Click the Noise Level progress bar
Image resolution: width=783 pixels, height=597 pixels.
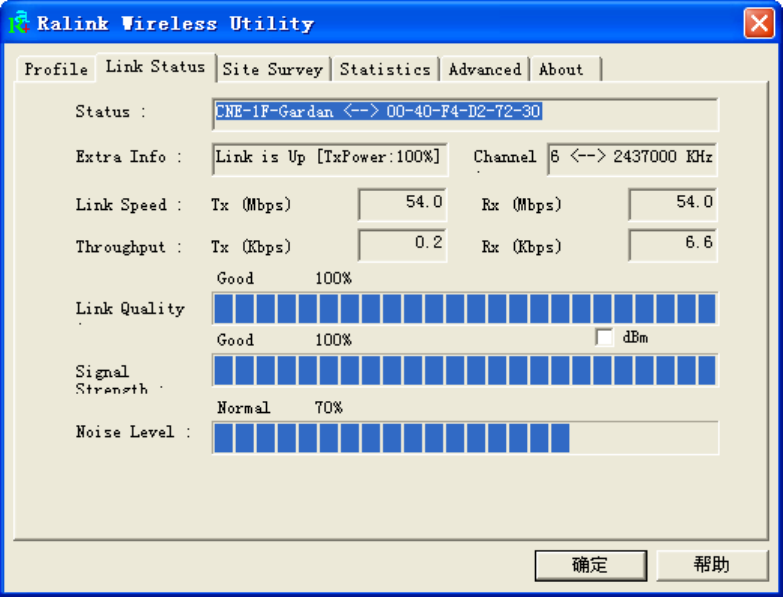[465, 438]
